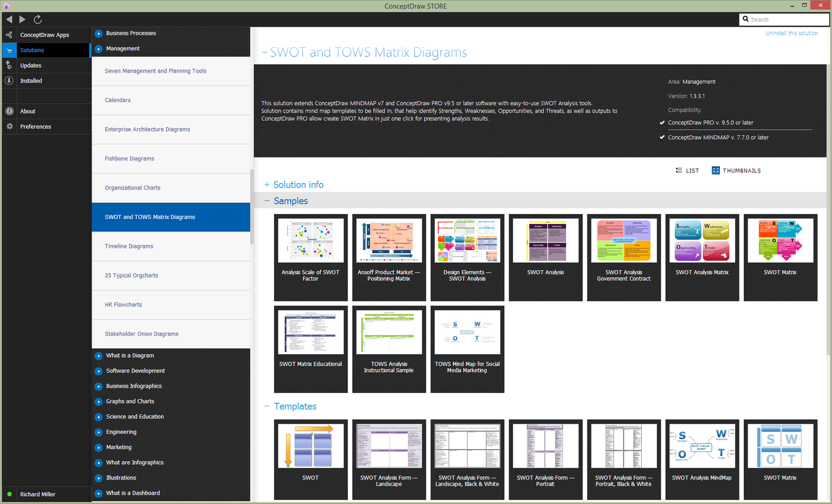Viewport: 832px width, 504px height.
Task: Expand the Science and Education category
Action: tap(99, 417)
